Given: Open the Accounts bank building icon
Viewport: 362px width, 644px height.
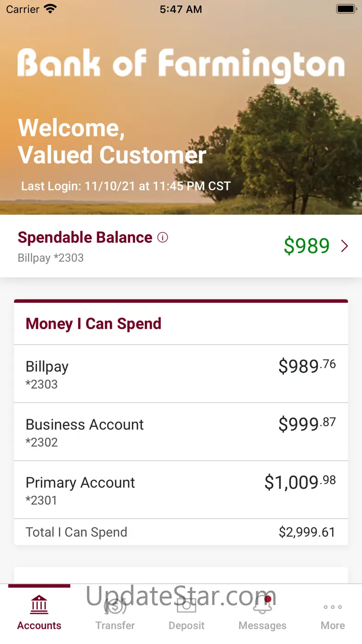Looking at the screenshot, I should tap(39, 605).
